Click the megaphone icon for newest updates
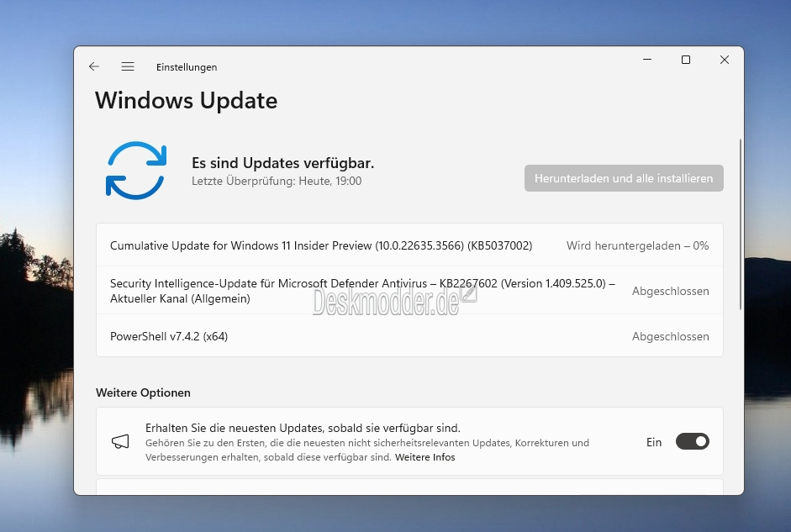Image resolution: width=791 pixels, height=532 pixels. [120, 442]
